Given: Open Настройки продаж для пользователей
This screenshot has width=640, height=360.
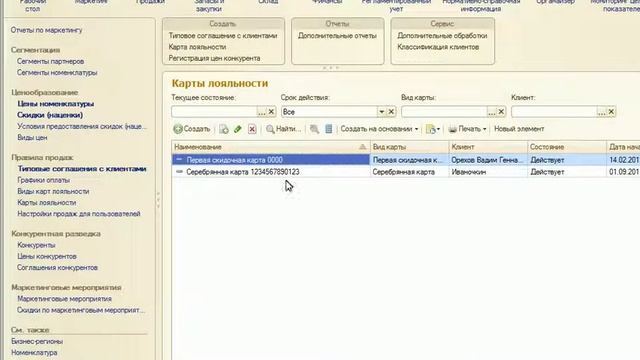Looking at the screenshot, I should pos(78,214).
